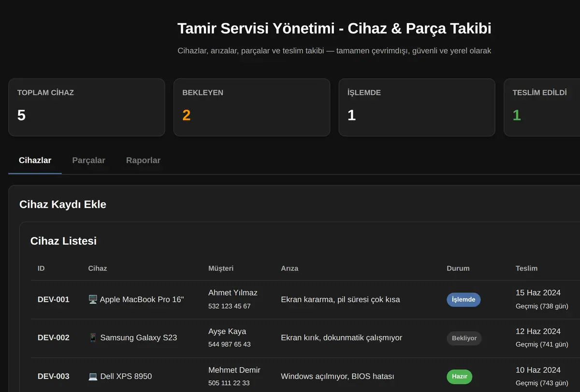Click the Samsung Galaxy S23 device name
The height and width of the screenshot is (392, 580).
pos(139,338)
